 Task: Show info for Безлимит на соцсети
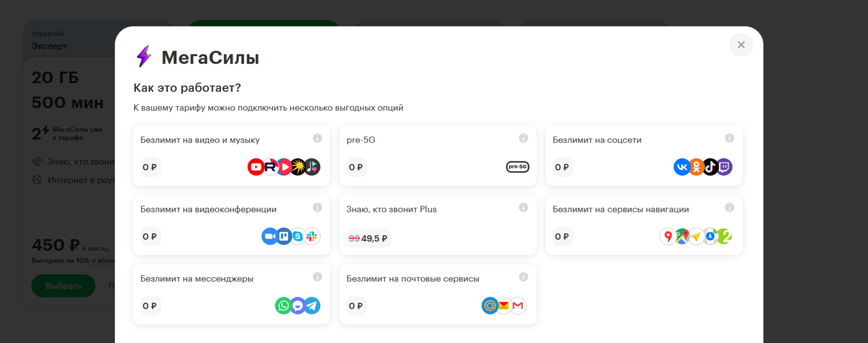click(729, 138)
